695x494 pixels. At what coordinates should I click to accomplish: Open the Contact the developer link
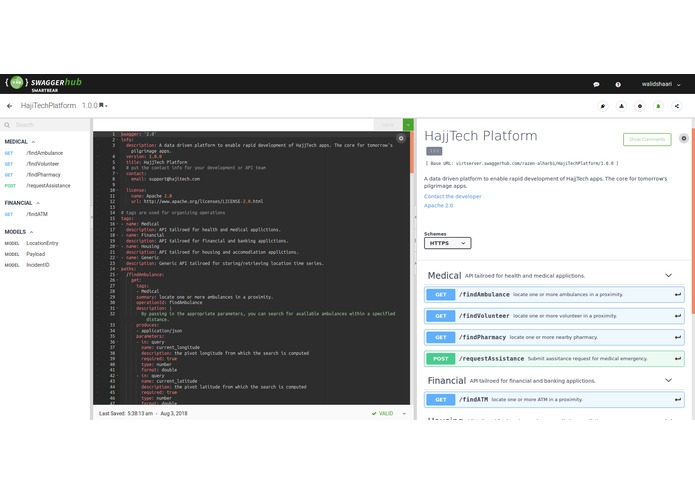(x=453, y=196)
